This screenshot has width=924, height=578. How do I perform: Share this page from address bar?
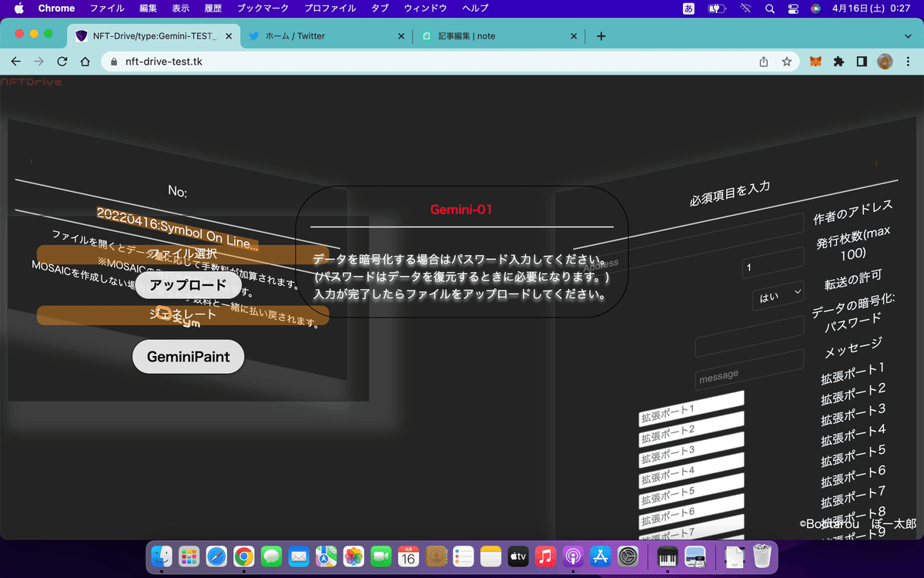pyautogui.click(x=764, y=62)
